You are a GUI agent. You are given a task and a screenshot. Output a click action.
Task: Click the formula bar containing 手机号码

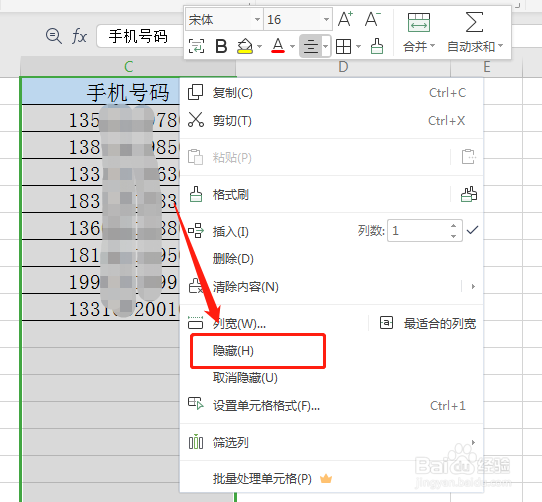coord(140,36)
